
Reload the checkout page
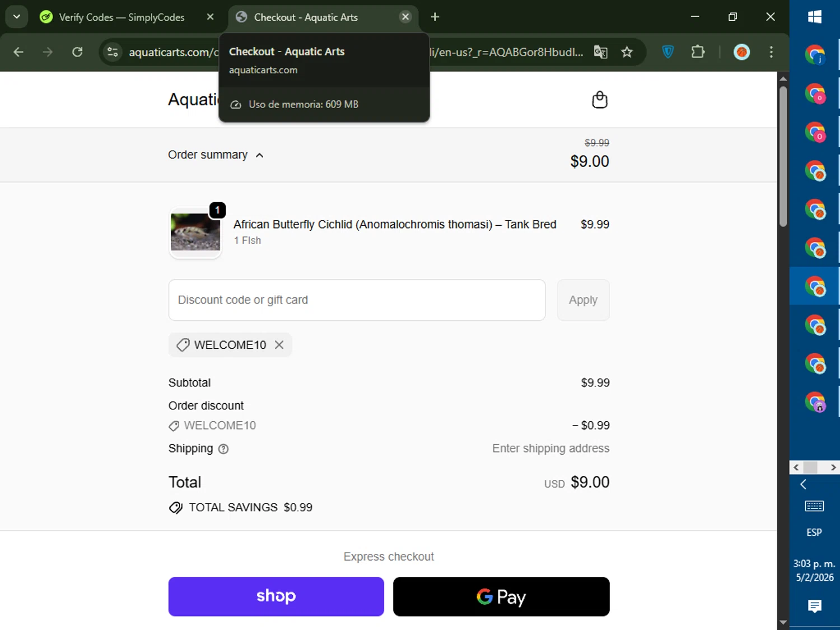pyautogui.click(x=77, y=52)
